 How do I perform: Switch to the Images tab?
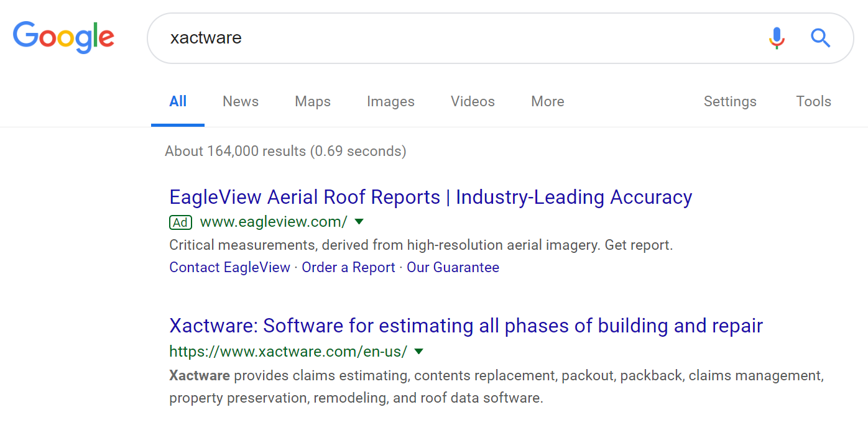390,101
